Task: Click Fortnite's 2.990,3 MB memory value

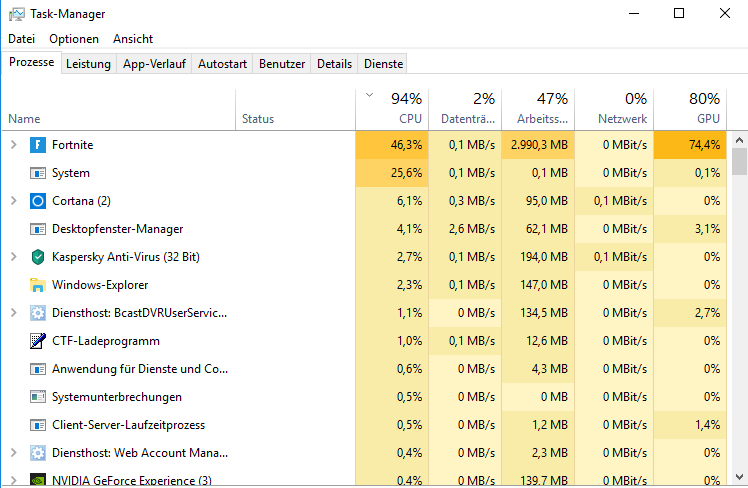Action: 540,145
